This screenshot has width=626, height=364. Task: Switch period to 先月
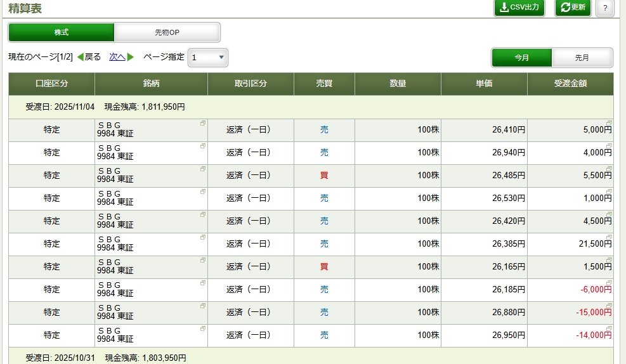click(582, 58)
